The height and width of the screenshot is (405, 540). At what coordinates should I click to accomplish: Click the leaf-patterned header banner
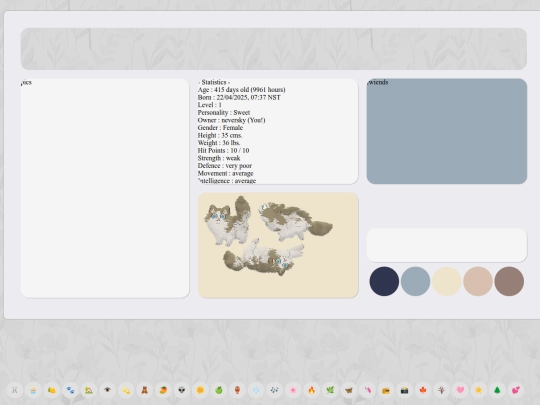(274, 49)
